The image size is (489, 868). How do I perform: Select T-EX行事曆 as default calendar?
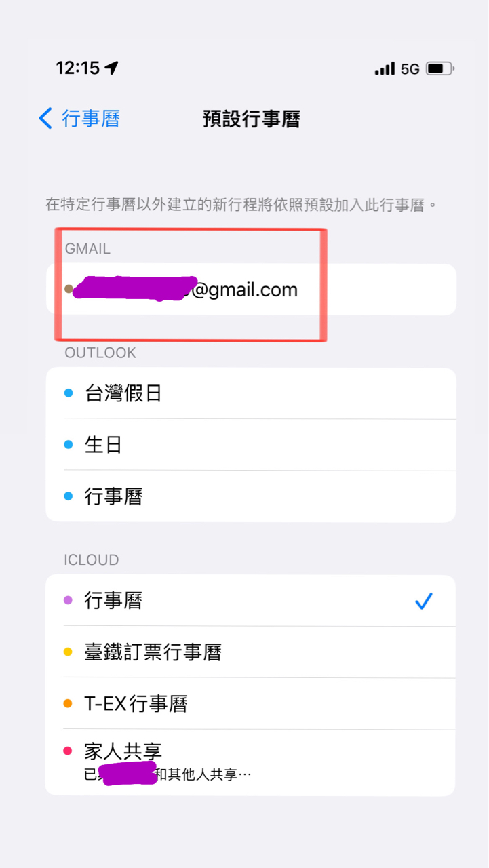click(251, 704)
